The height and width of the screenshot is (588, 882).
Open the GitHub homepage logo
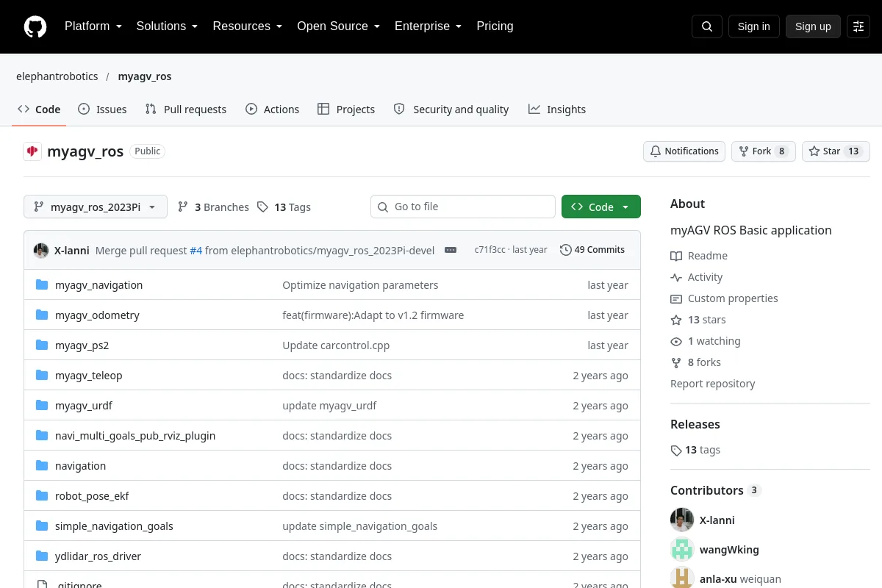click(x=35, y=26)
